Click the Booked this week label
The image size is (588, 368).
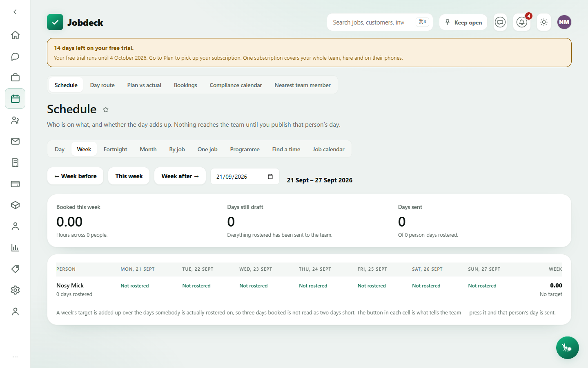point(78,207)
